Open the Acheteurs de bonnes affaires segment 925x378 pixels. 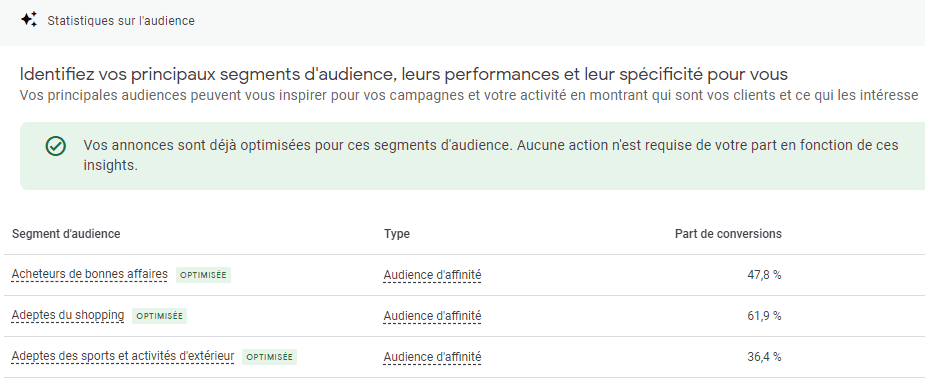(90, 274)
